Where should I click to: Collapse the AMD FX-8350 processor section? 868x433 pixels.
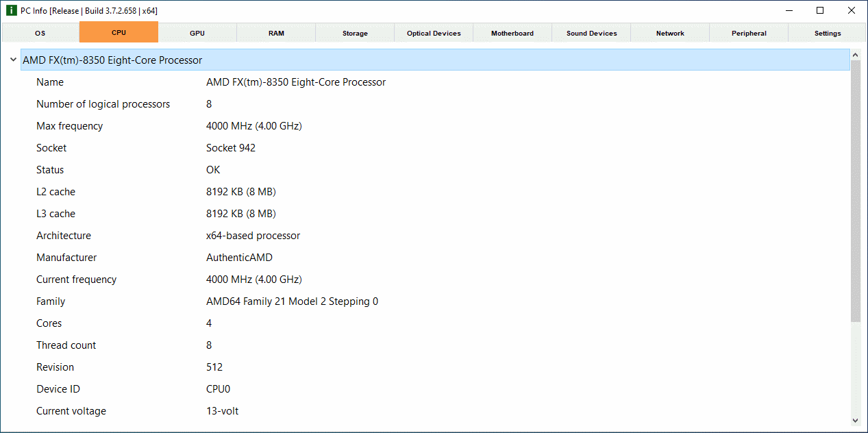click(13, 60)
